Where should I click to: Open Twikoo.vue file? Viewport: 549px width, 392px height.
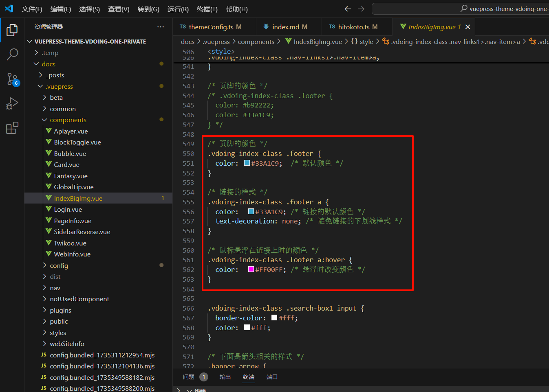(x=98, y=243)
